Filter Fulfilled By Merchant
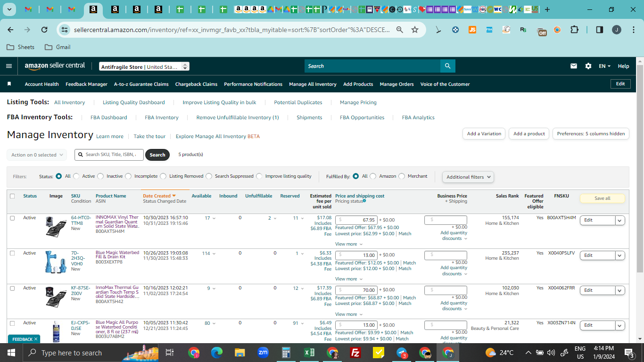The height and width of the screenshot is (362, 644). pyautogui.click(x=402, y=176)
